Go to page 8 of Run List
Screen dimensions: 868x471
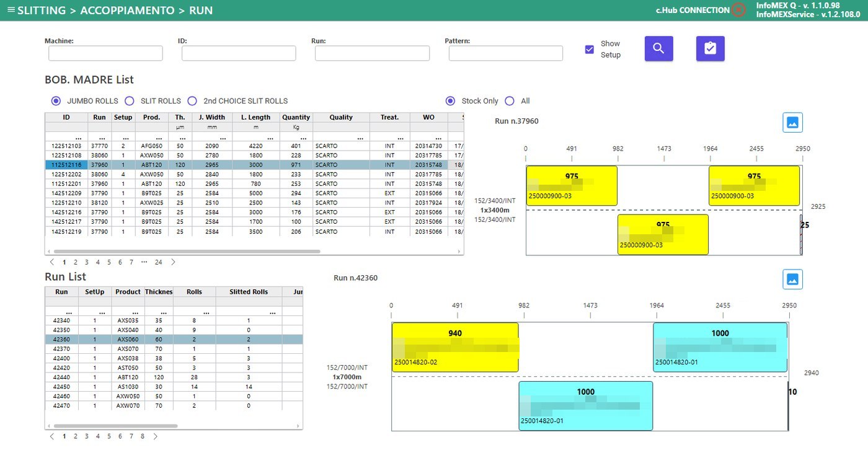pyautogui.click(x=143, y=436)
